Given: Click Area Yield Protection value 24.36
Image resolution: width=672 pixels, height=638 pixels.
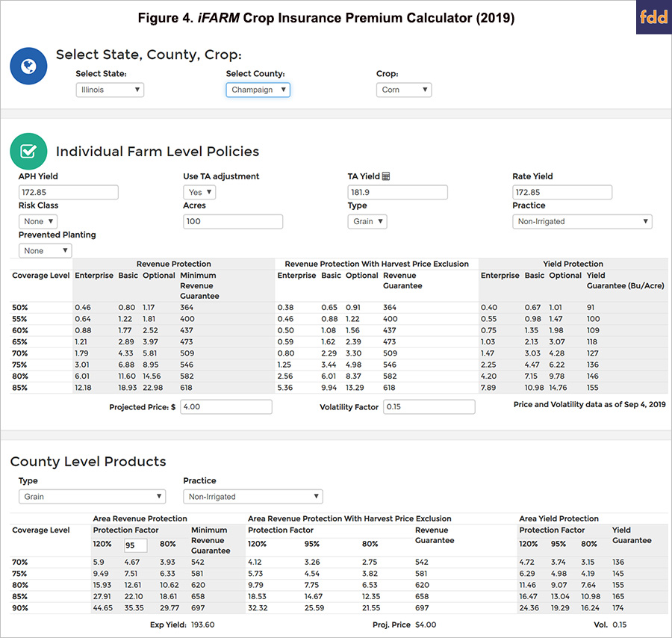Looking at the screenshot, I should 529,608.
